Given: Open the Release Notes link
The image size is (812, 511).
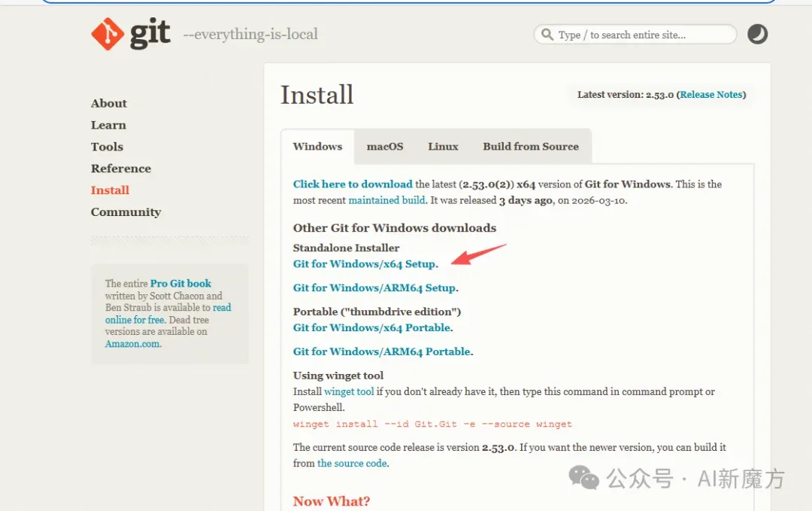Looking at the screenshot, I should (711, 95).
